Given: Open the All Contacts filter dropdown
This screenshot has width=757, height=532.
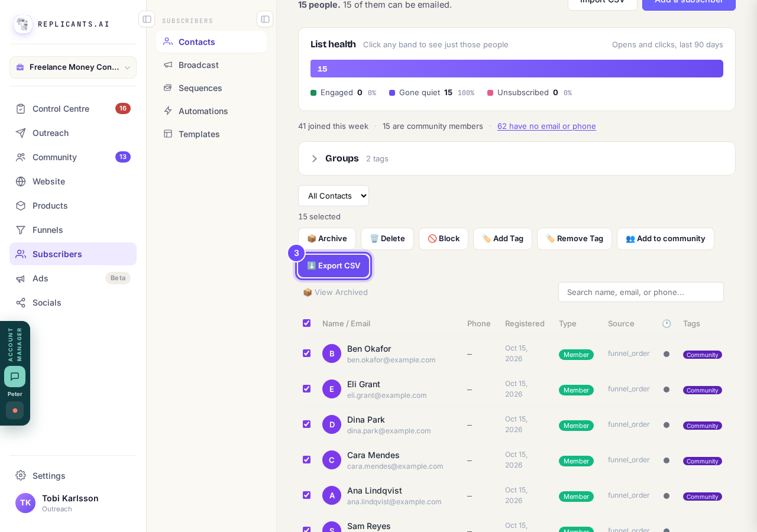Looking at the screenshot, I should click(x=334, y=196).
